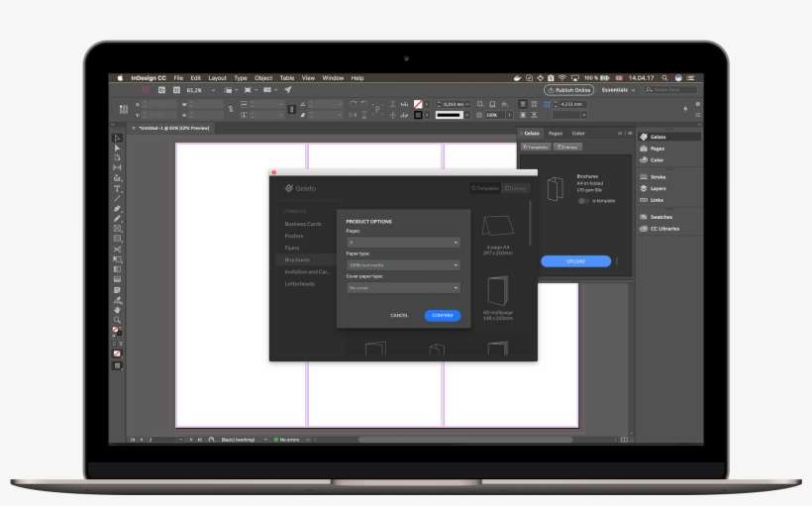The width and height of the screenshot is (812, 506).
Task: Click the blue Upload button
Action: tap(575, 261)
